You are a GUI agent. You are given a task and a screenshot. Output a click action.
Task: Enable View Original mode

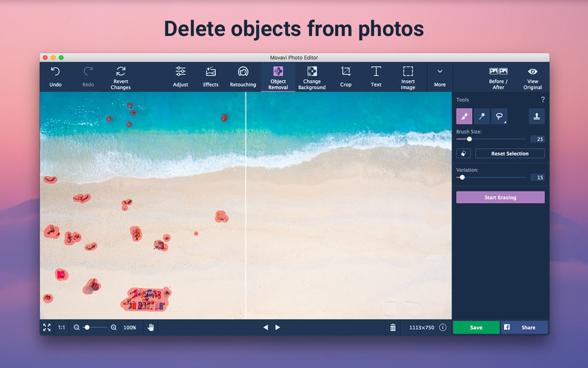[532, 76]
